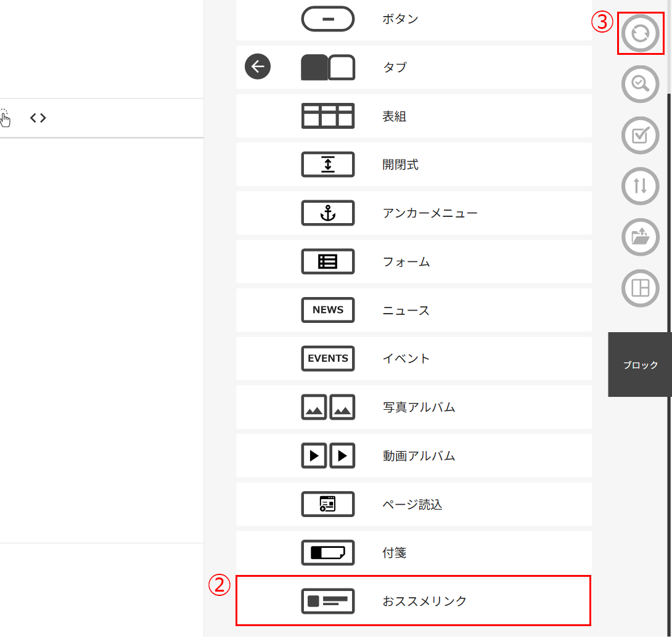Choose the 付箋 sticky note block
The image size is (672, 644).
coord(414,552)
